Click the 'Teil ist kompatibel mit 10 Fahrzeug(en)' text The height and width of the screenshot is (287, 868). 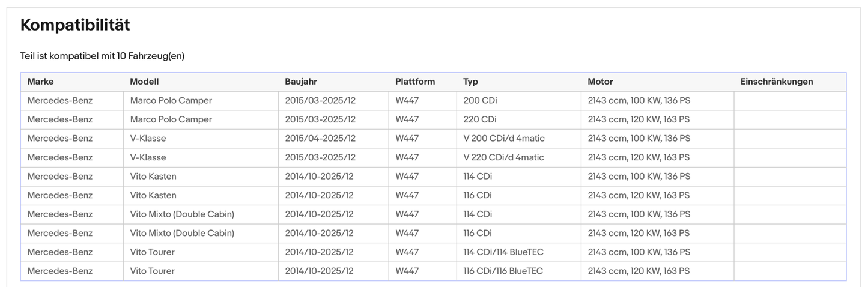point(102,56)
